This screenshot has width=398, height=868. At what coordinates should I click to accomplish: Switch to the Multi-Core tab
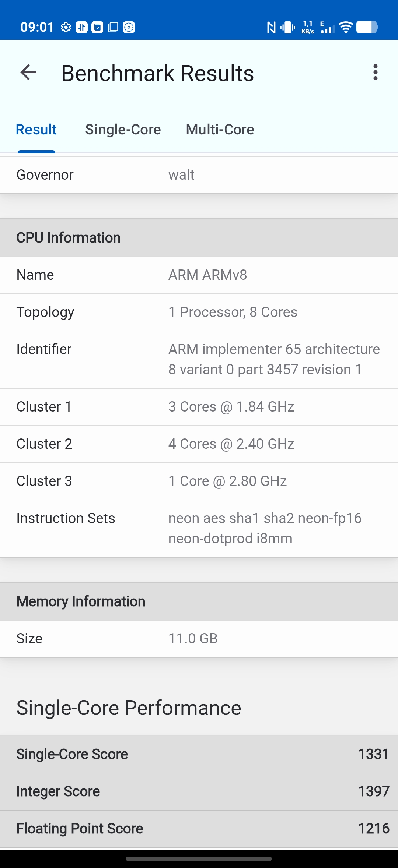(220, 130)
